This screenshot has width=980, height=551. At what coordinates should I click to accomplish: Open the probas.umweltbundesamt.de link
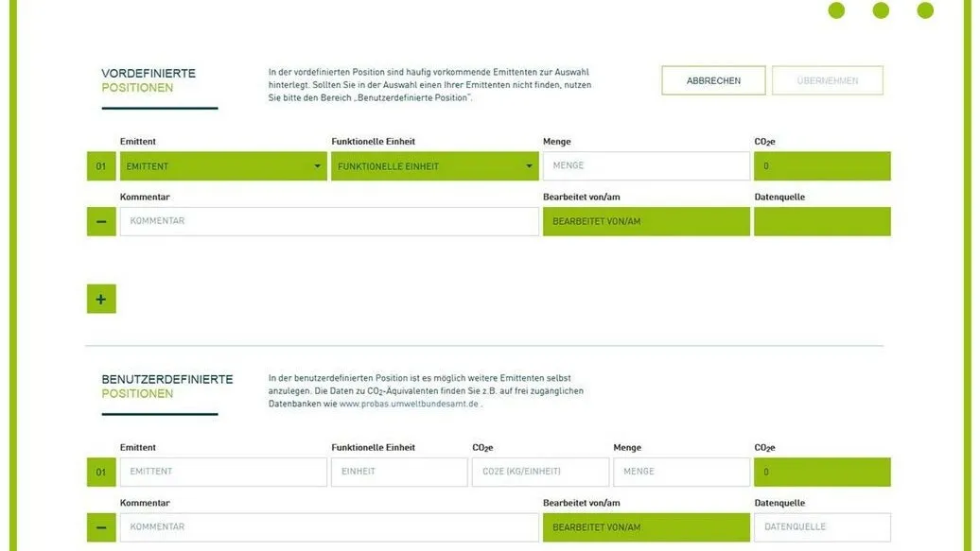[x=409, y=404]
